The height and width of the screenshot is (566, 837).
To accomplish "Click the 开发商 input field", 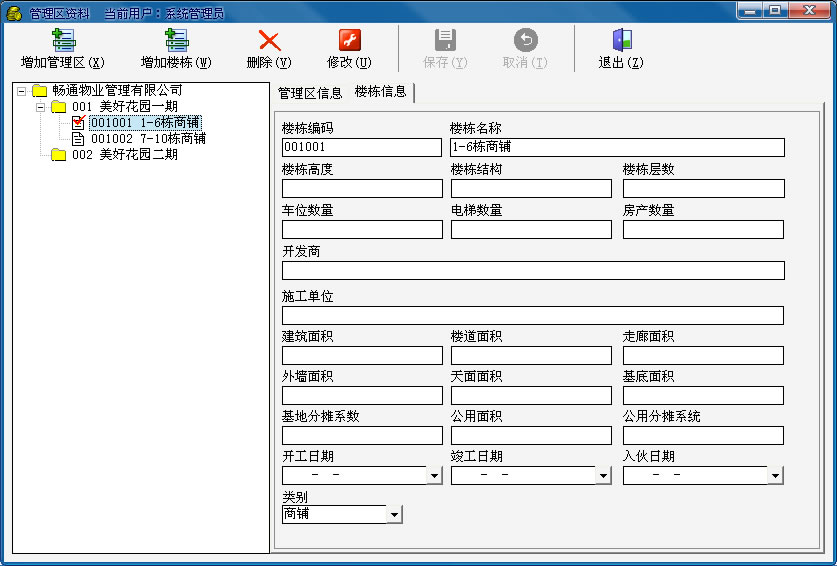I will (x=533, y=270).
